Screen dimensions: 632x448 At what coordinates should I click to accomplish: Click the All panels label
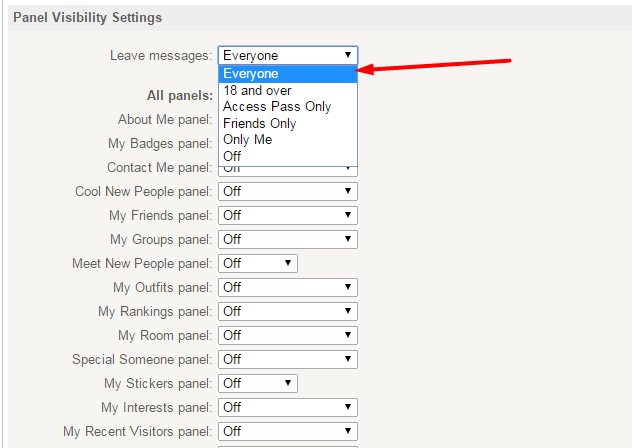coord(180,96)
